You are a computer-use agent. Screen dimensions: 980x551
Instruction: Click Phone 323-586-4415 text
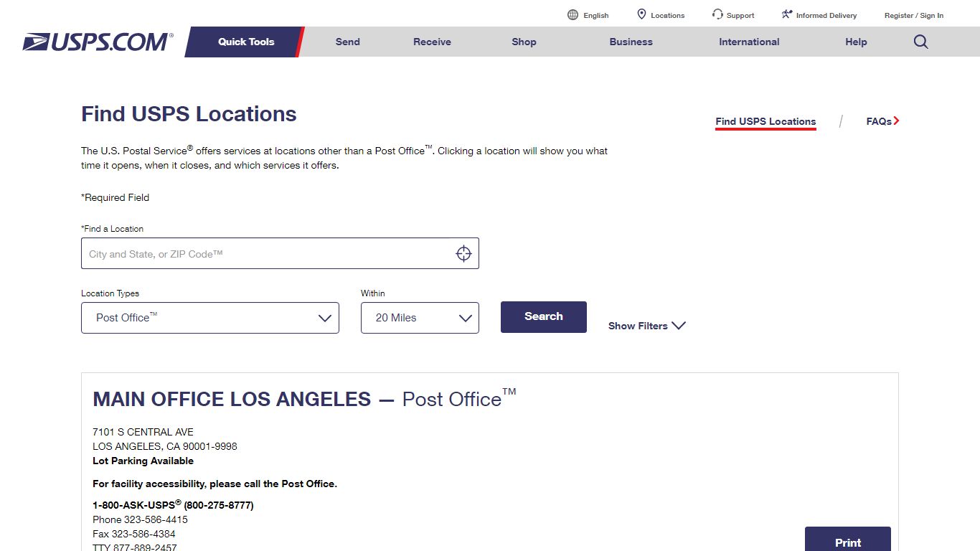coord(140,519)
